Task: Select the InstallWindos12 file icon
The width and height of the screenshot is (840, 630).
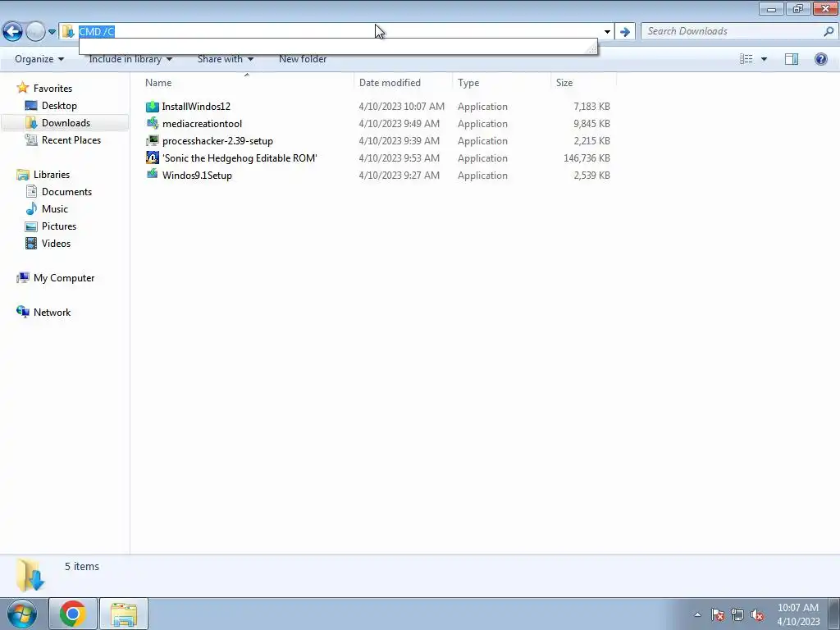Action: 152,106
